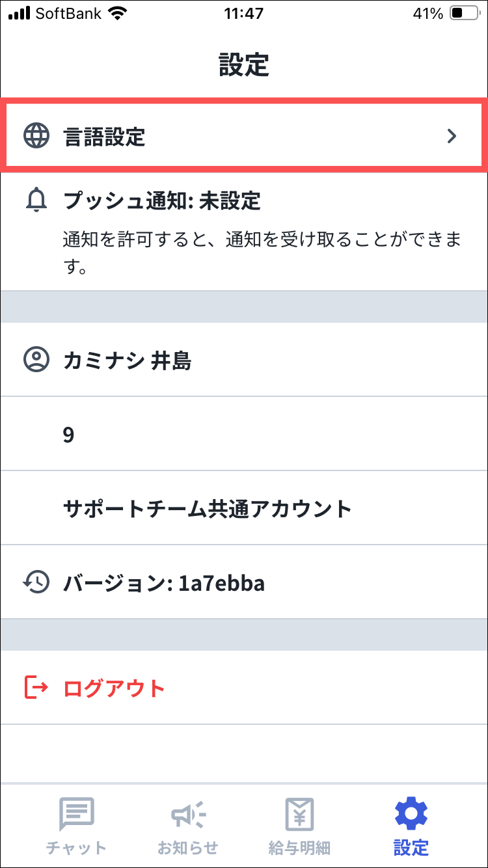Switch to the 給与明細 tab

pyautogui.click(x=299, y=848)
